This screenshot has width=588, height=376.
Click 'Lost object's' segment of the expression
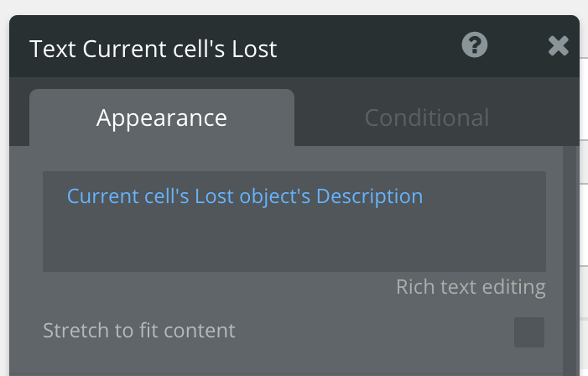(252, 196)
